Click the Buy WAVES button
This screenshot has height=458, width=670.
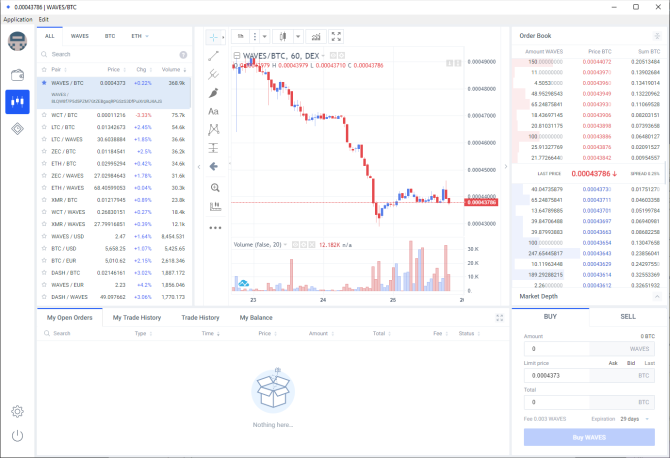(x=589, y=437)
